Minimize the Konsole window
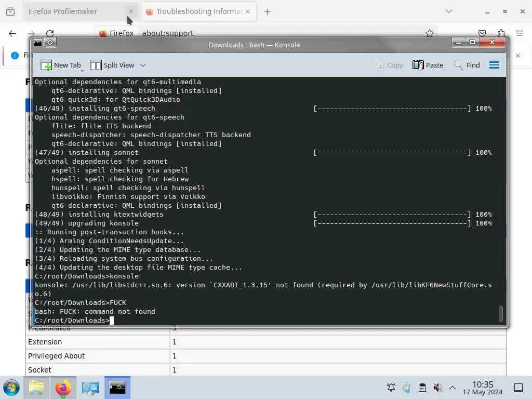The width and height of the screenshot is (532, 399). tap(458, 43)
